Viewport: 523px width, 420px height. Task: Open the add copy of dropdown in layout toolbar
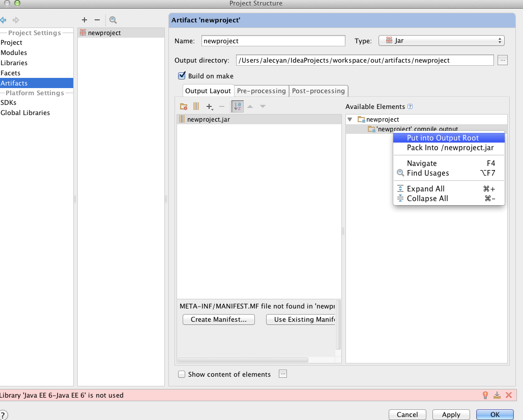(209, 106)
